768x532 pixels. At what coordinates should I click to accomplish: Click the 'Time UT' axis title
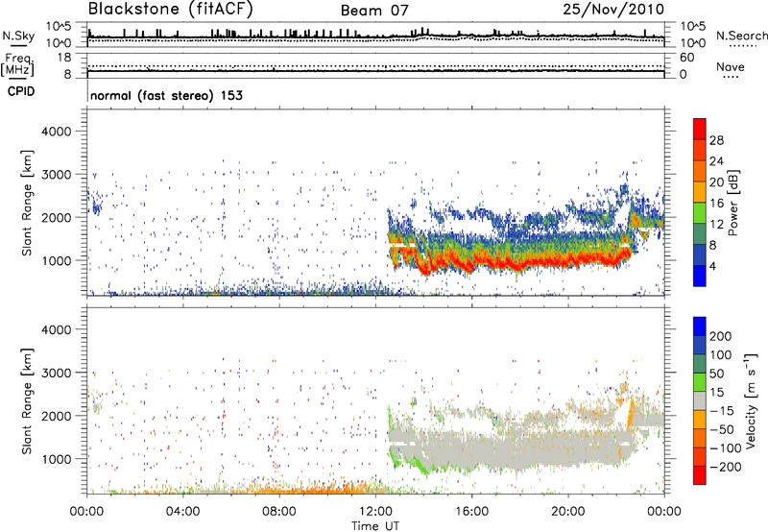[x=375, y=526]
